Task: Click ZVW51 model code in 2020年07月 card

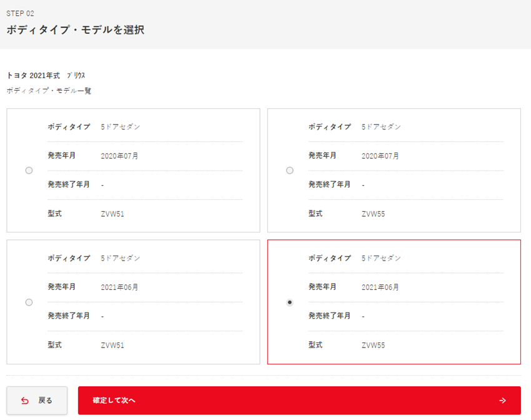Action: (112, 214)
